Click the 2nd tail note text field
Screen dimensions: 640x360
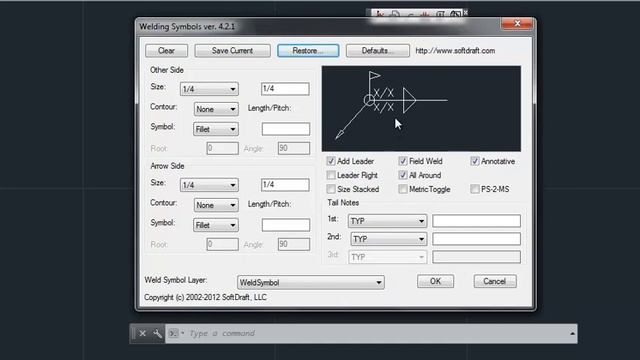click(x=476, y=239)
